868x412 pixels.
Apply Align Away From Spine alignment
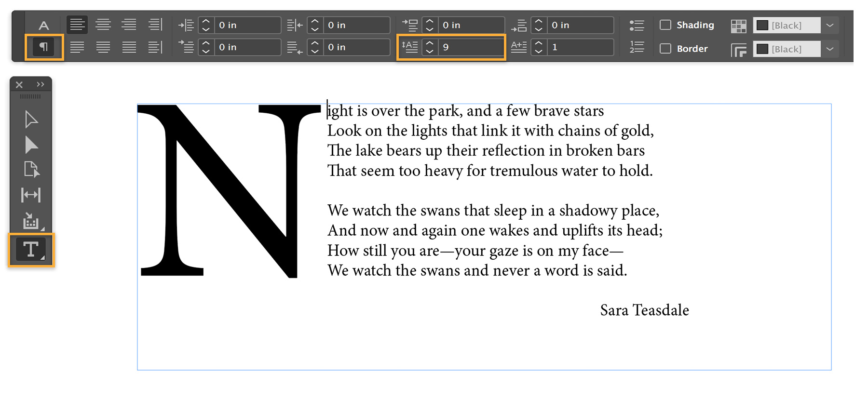(155, 47)
